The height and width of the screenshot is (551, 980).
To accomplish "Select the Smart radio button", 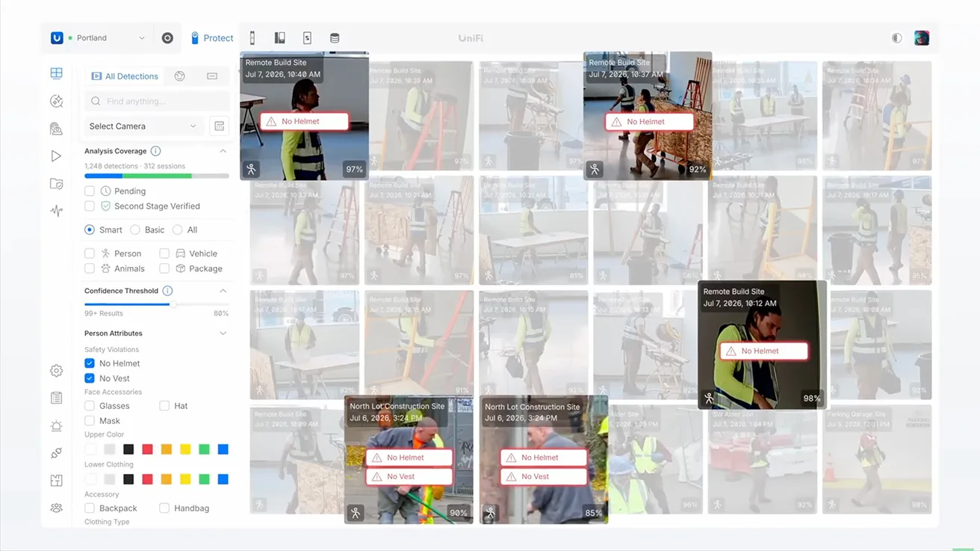I will [90, 230].
